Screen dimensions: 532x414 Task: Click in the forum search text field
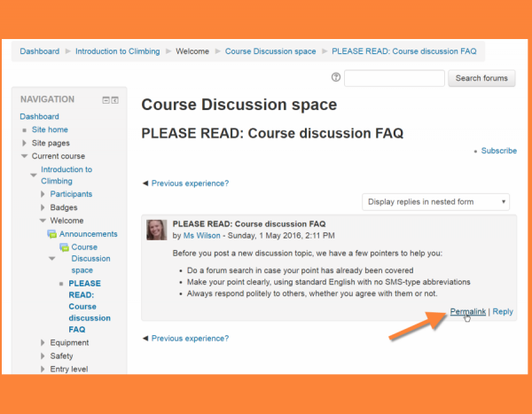[x=395, y=78]
